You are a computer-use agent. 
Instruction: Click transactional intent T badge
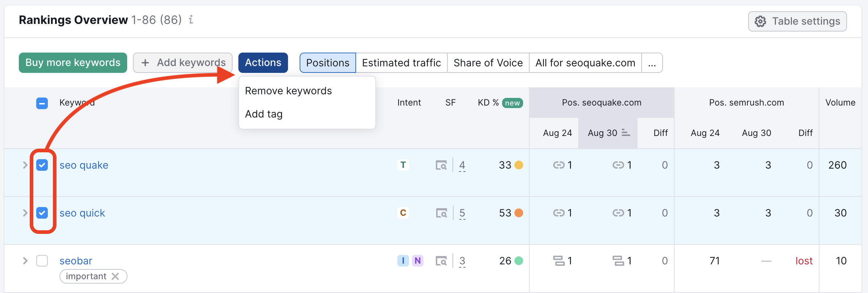[x=403, y=165]
